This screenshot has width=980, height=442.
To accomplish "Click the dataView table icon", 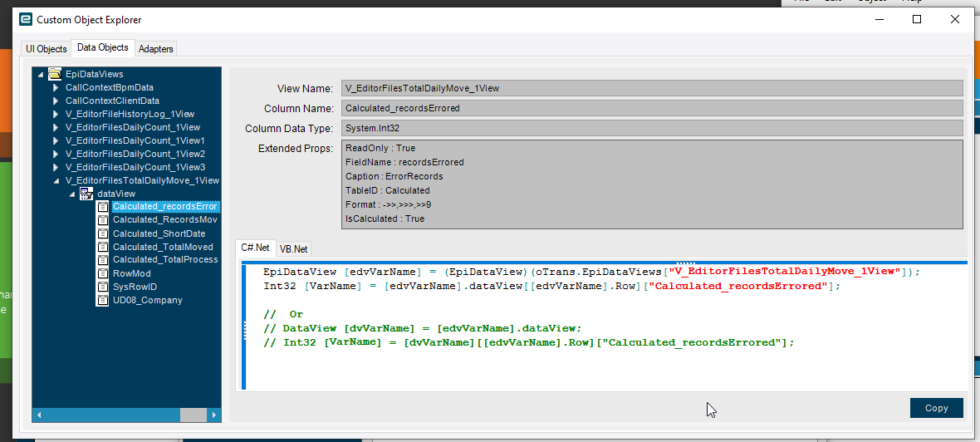I will tap(87, 194).
